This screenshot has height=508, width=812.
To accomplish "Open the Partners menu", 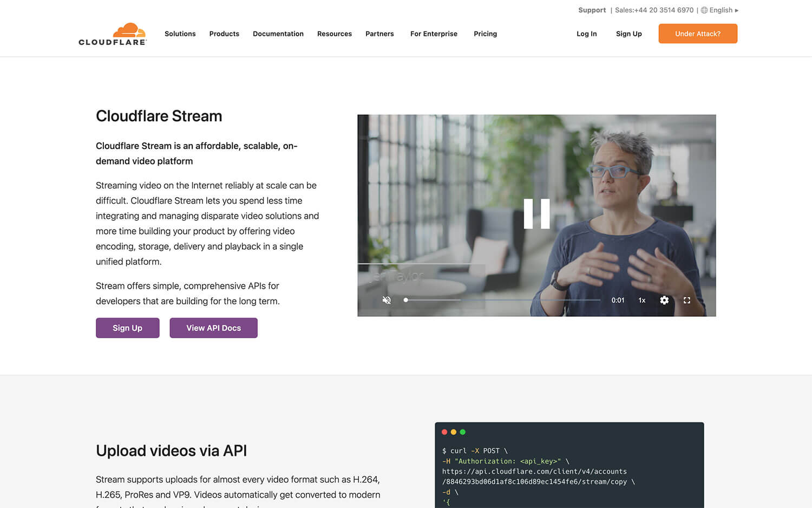I will click(x=379, y=34).
